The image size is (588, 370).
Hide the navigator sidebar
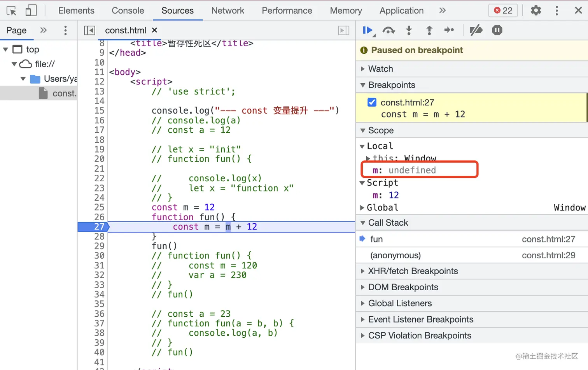pos(89,30)
